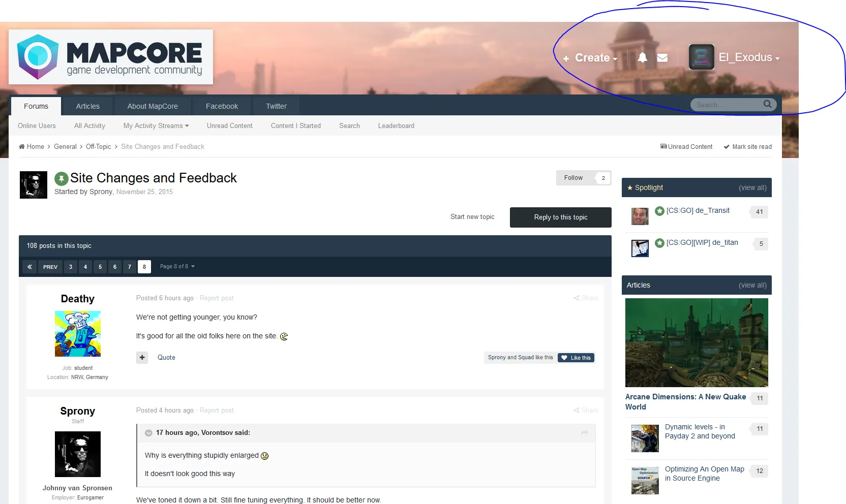This screenshot has height=504, width=846.
Task: Click Reply to this topic button
Action: pos(561,217)
